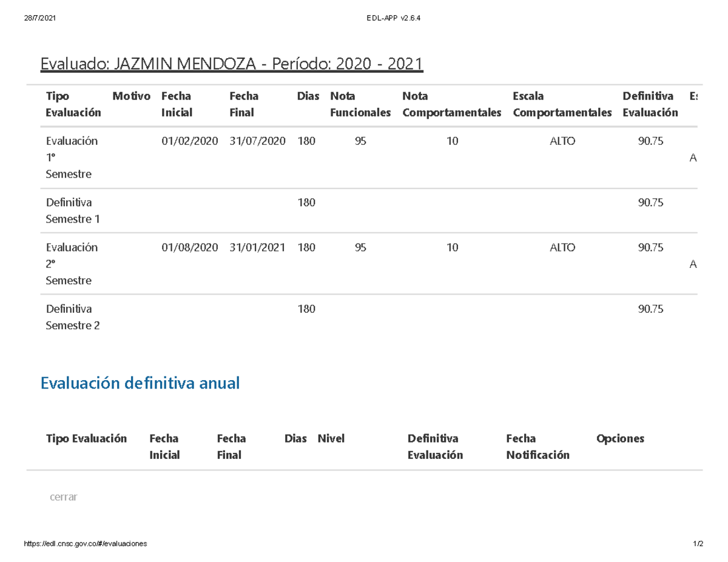Select the Evaluación definitiva anual heading
The height and width of the screenshot is (562, 728).
(x=140, y=383)
